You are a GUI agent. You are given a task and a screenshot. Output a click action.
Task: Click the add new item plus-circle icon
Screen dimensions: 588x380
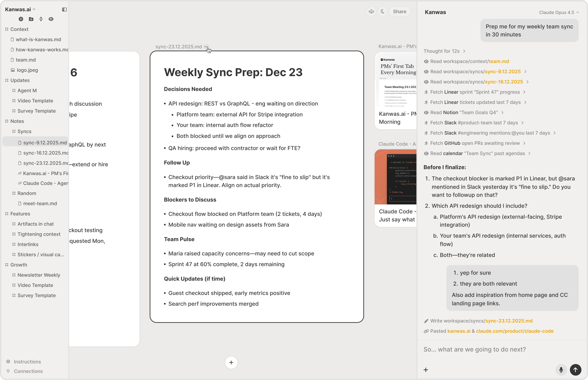(x=21, y=19)
